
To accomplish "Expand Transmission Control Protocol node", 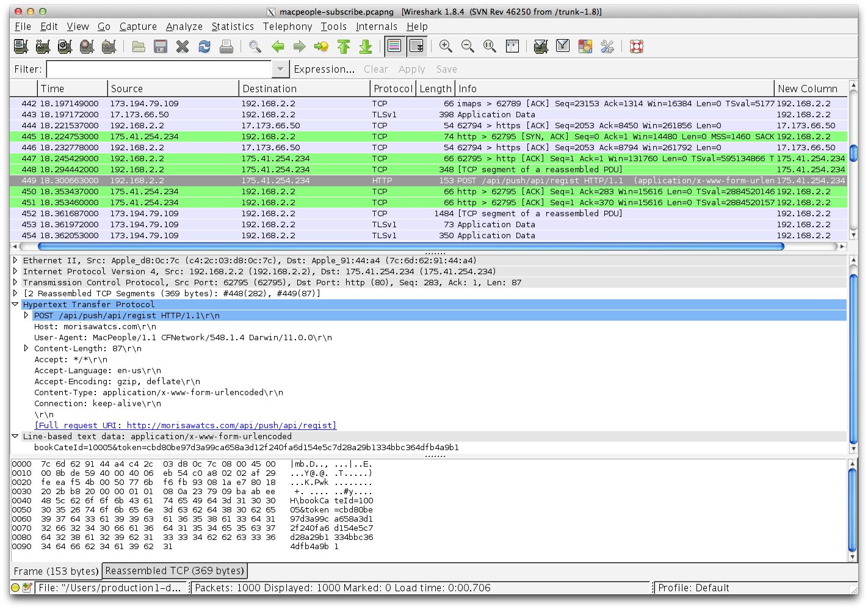I will point(15,282).
